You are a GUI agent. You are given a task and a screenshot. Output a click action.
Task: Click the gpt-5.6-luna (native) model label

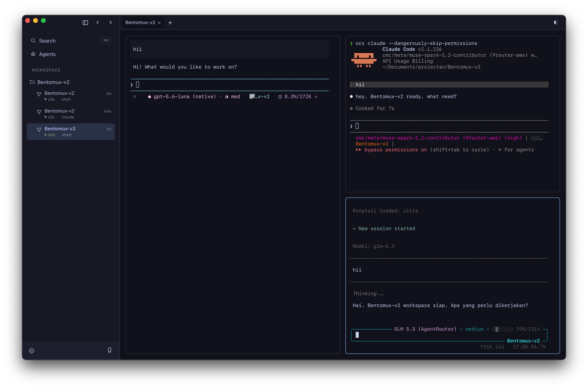click(x=185, y=97)
